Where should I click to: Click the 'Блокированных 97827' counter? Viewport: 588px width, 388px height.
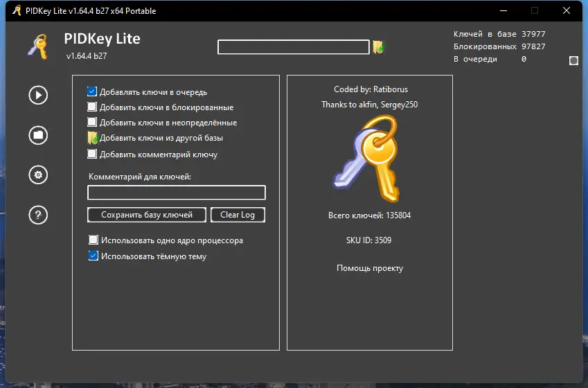[x=499, y=46]
